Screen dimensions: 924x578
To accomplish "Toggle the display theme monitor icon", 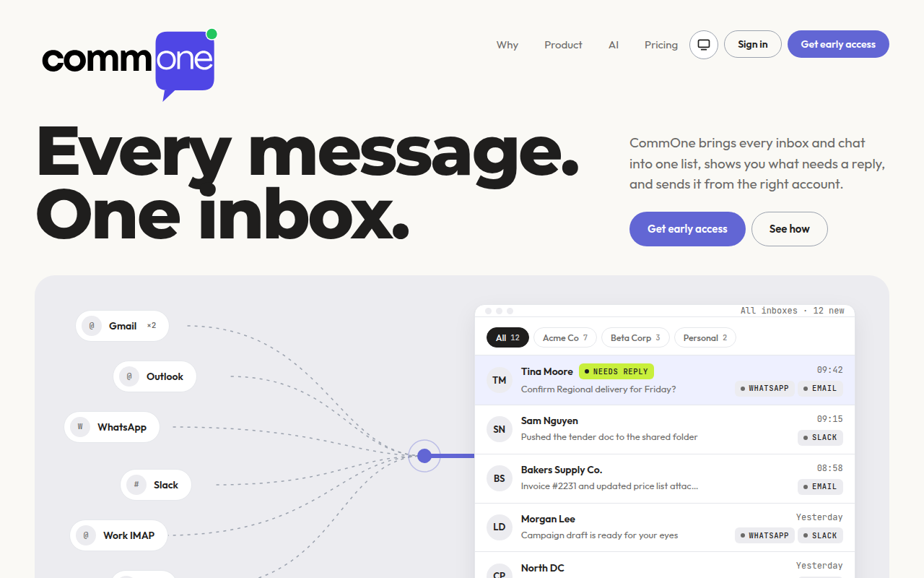I will click(704, 45).
